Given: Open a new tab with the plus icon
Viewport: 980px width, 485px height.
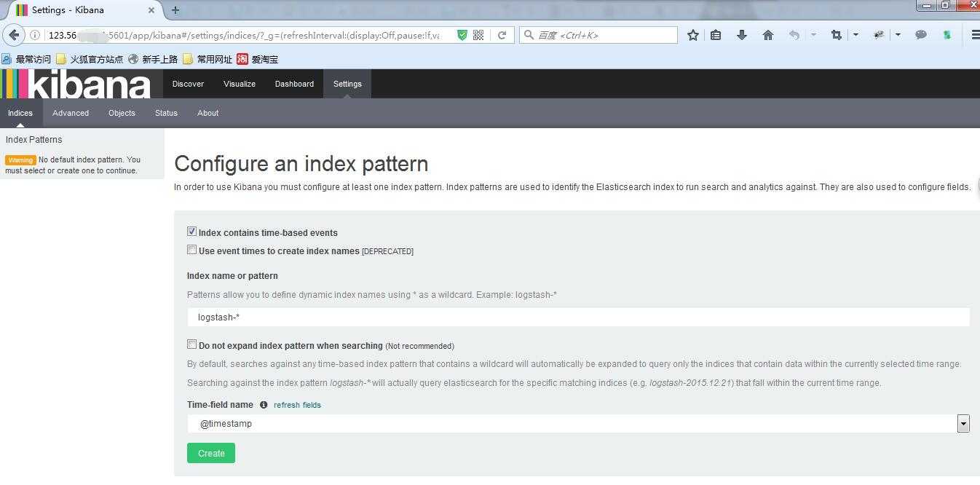Looking at the screenshot, I should (x=175, y=10).
